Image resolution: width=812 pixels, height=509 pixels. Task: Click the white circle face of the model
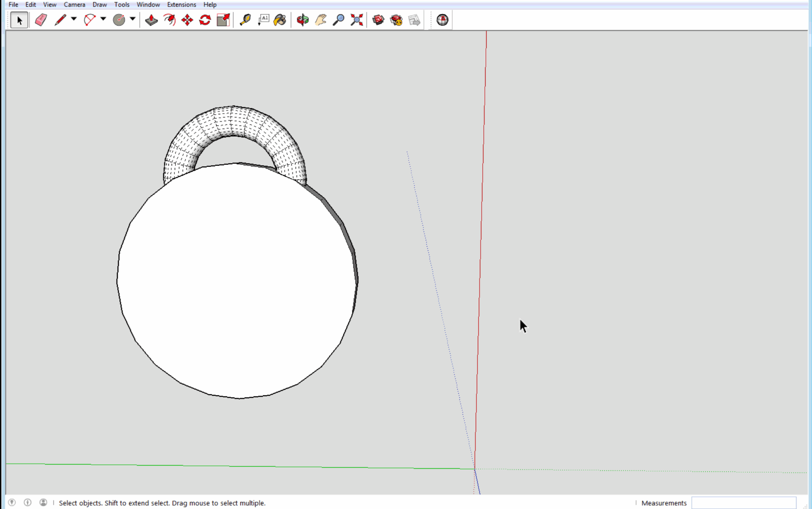[237, 282]
